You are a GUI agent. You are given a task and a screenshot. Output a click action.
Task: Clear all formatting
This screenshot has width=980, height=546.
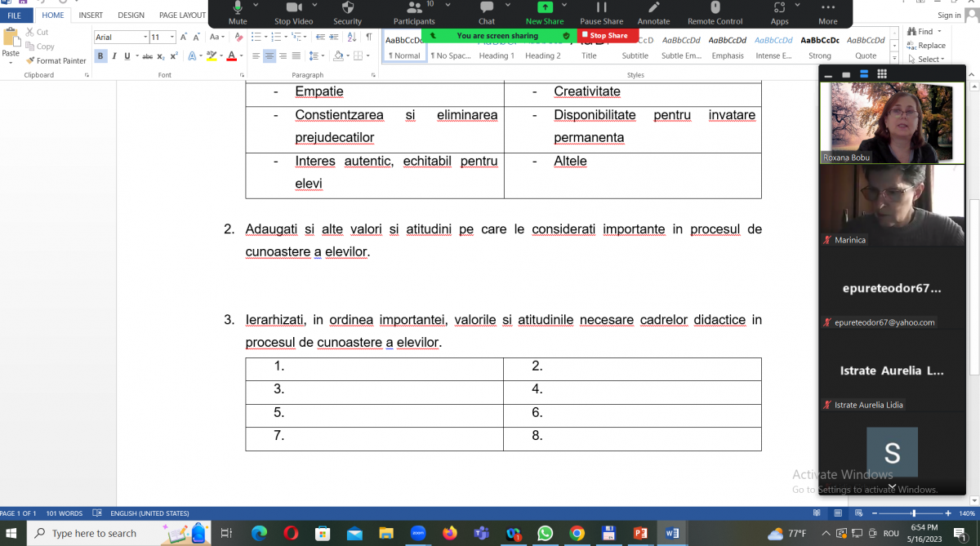[238, 38]
